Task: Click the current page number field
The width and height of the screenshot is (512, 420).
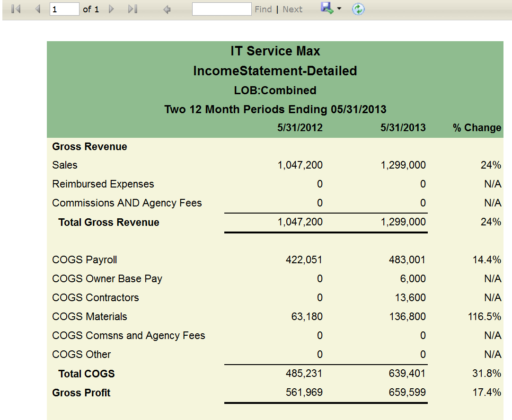Action: [64, 9]
